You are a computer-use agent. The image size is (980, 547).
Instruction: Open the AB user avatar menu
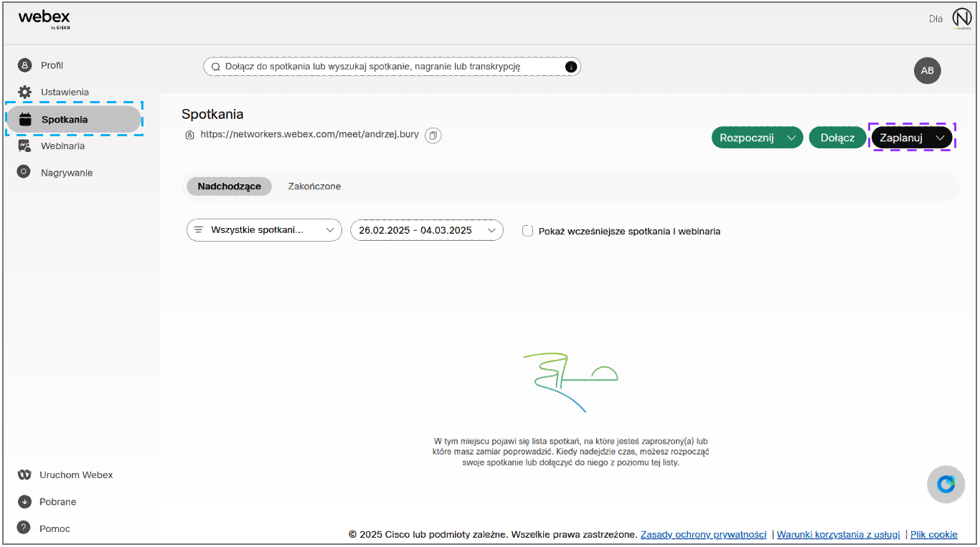927,70
